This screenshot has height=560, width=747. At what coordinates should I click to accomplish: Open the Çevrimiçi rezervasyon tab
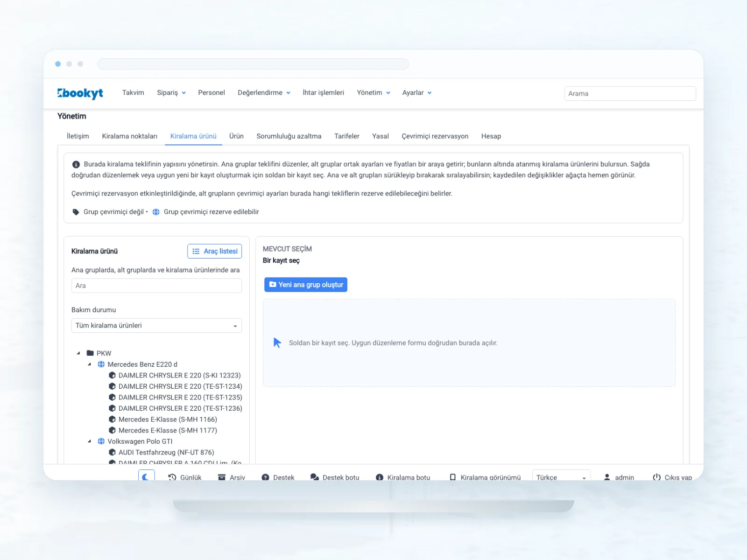click(x=435, y=136)
